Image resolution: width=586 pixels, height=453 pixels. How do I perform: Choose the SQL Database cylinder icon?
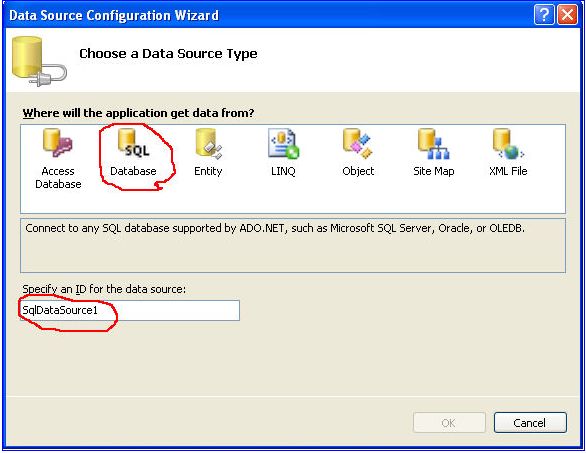(x=133, y=142)
